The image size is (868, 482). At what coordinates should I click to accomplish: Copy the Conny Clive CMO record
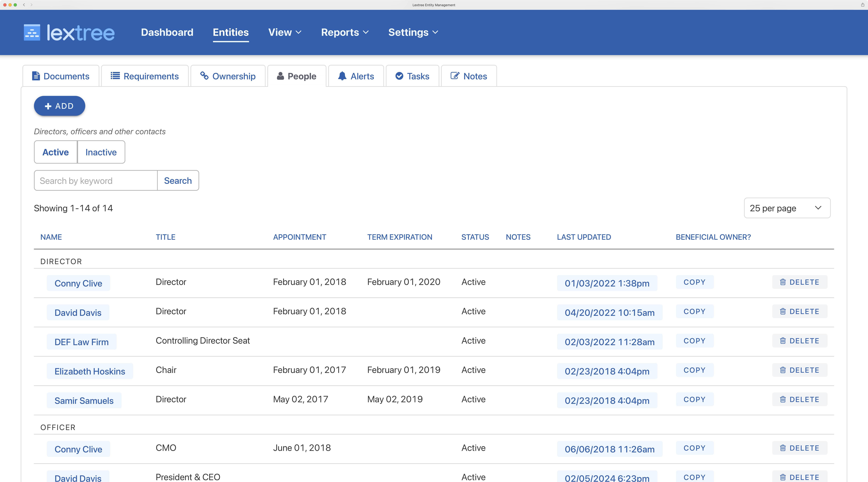(x=695, y=448)
